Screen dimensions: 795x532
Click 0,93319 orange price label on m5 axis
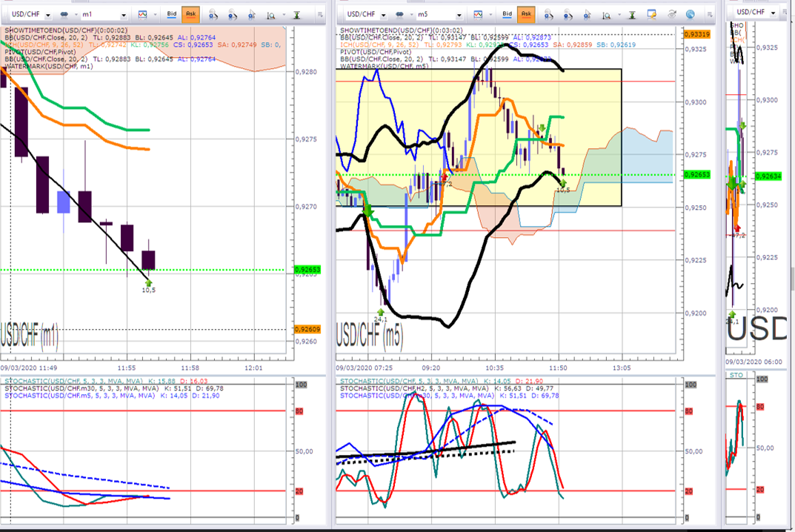coord(697,34)
